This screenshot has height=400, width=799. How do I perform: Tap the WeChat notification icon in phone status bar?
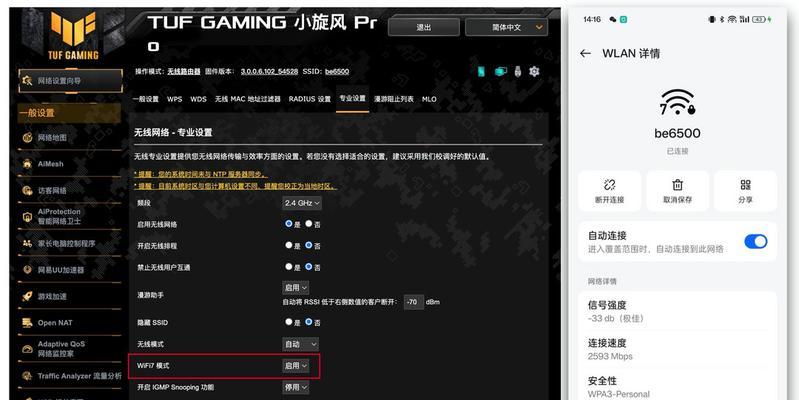[613, 19]
